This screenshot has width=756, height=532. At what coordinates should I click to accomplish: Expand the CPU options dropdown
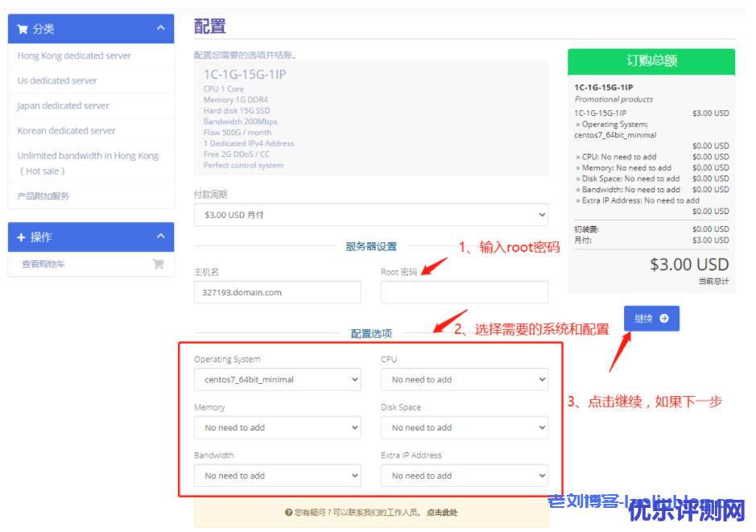[x=464, y=379]
